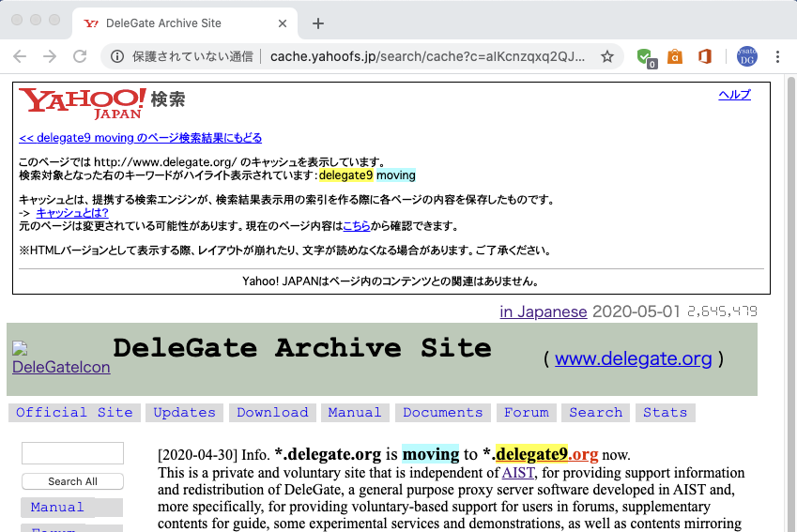Open a new tab with plus button
797x532 pixels.
317,23
